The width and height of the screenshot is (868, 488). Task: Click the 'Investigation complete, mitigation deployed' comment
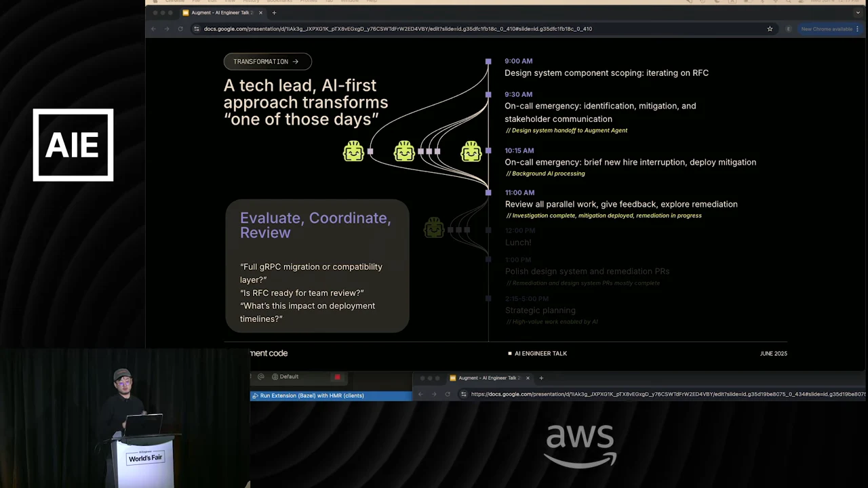[604, 216]
